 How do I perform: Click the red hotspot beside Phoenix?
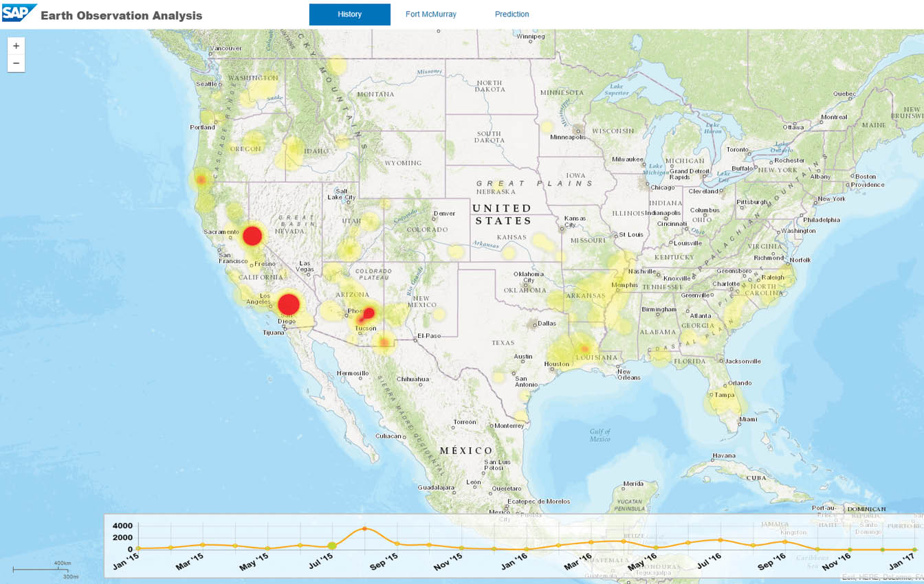(368, 313)
